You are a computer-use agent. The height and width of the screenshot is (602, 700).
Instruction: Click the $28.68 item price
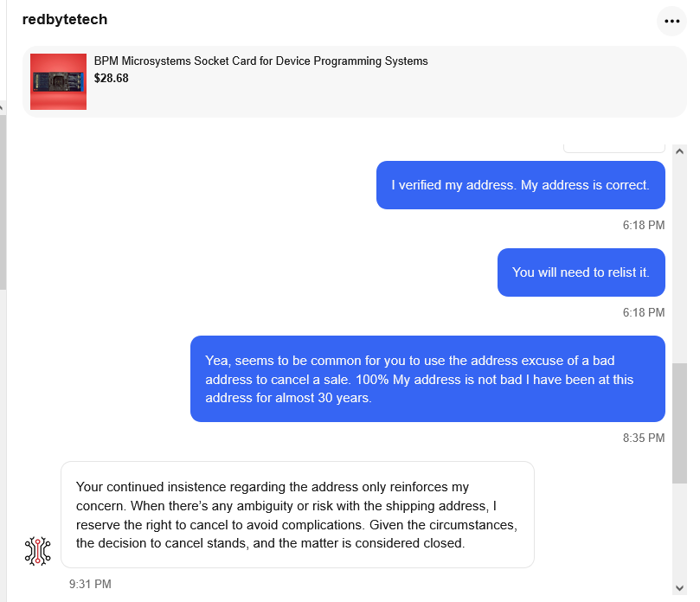(x=111, y=78)
